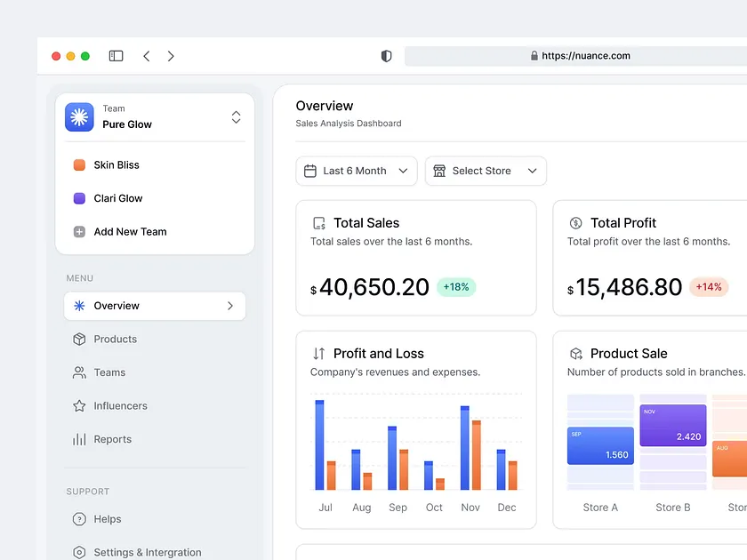Image resolution: width=747 pixels, height=560 pixels.
Task: Open the Select Store dropdown
Action: [486, 171]
